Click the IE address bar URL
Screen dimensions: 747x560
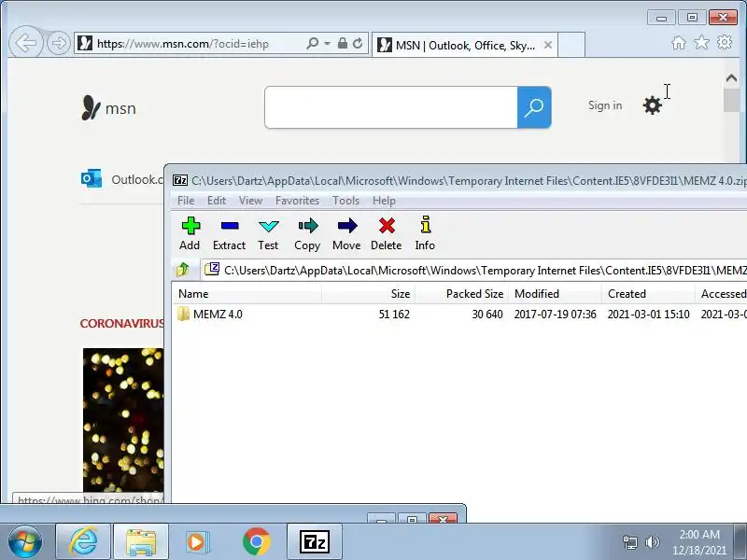pyautogui.click(x=183, y=44)
